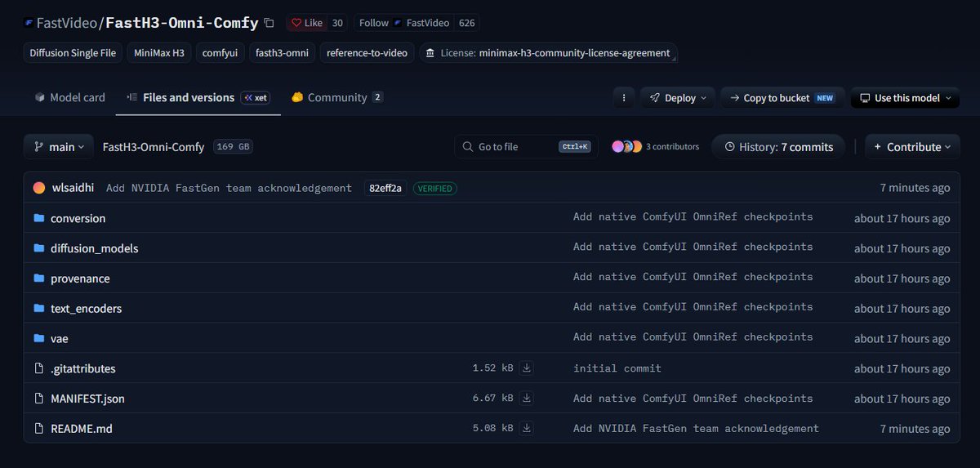Image resolution: width=980 pixels, height=468 pixels.
Task: Select the reference-to-video tag
Action: [367, 53]
